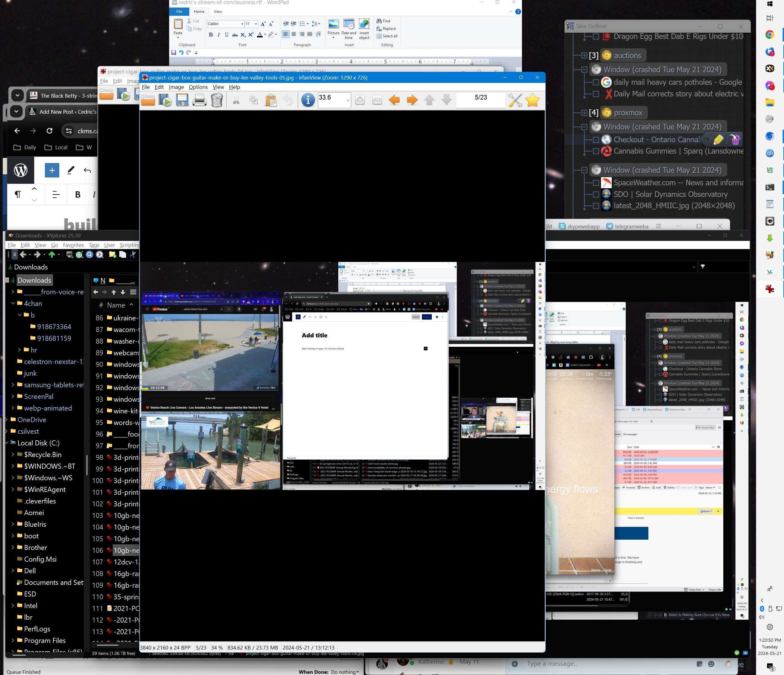This screenshot has width=784, height=675.
Task: Toggle checkbox beside daily mail heavy cars entry
Action: (x=596, y=82)
